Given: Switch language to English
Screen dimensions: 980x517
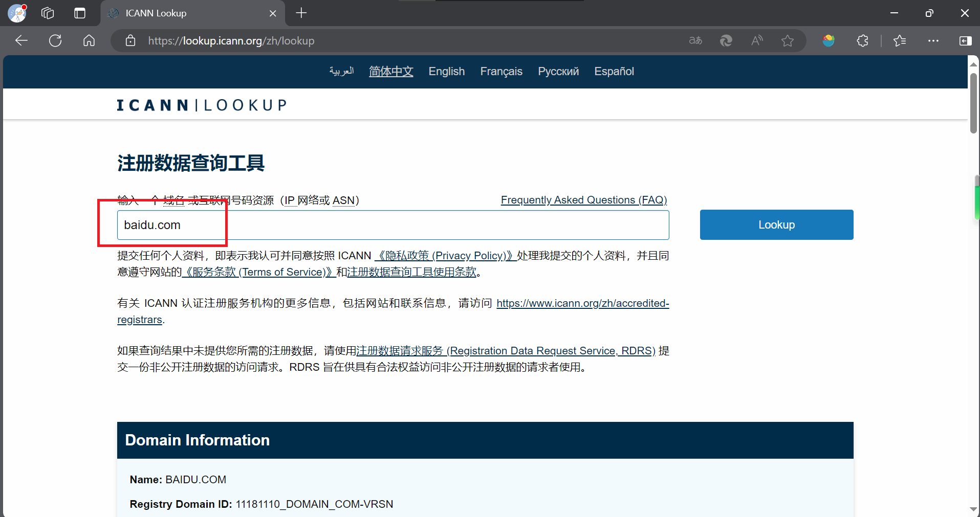Looking at the screenshot, I should point(447,71).
